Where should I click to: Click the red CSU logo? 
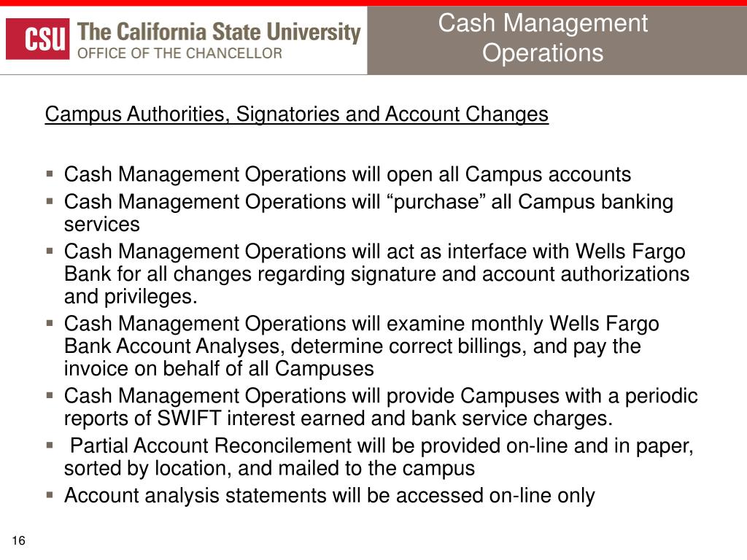click(38, 39)
